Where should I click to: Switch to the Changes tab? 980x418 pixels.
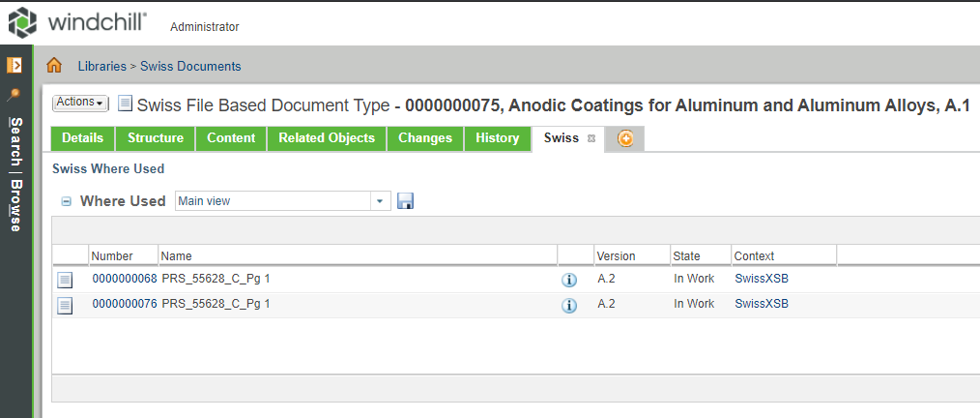click(425, 138)
